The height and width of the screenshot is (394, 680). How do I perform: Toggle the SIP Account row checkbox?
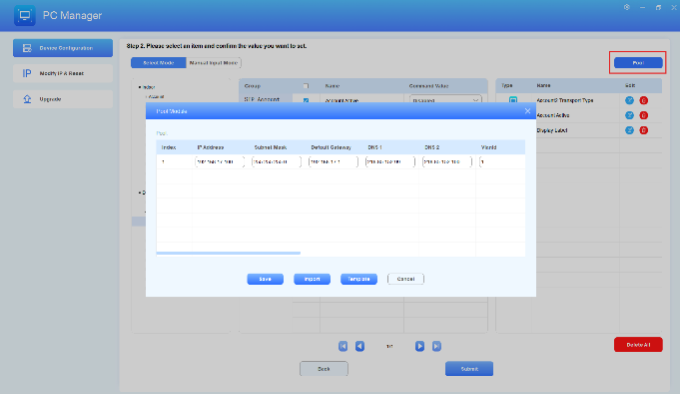pyautogui.click(x=306, y=100)
